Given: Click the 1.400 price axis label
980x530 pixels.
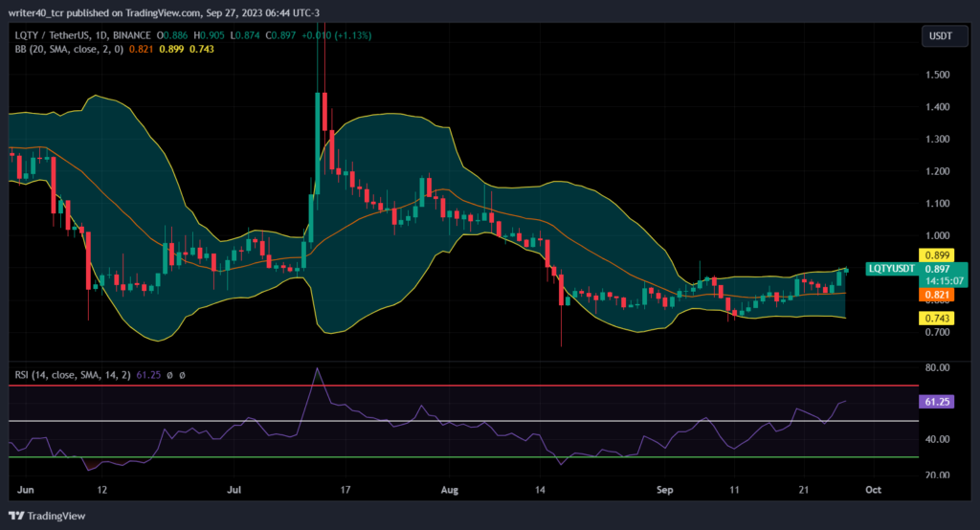Looking at the screenshot, I should coord(937,107).
